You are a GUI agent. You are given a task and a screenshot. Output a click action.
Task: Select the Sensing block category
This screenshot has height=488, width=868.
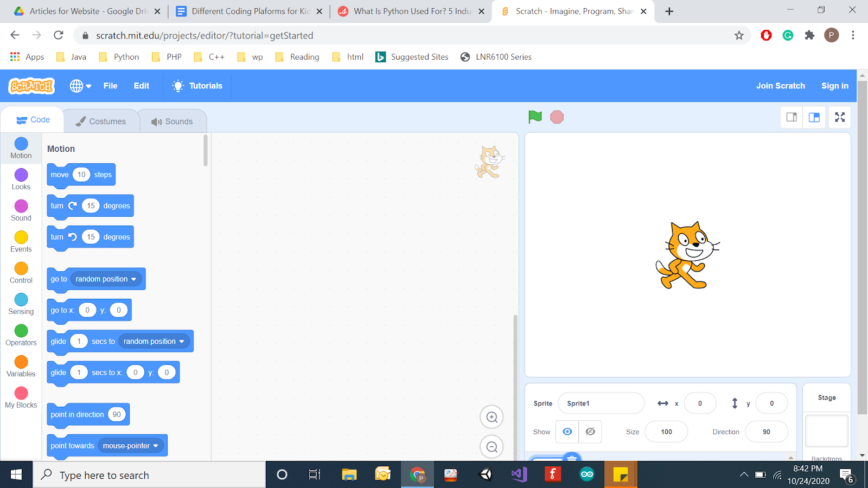(21, 304)
